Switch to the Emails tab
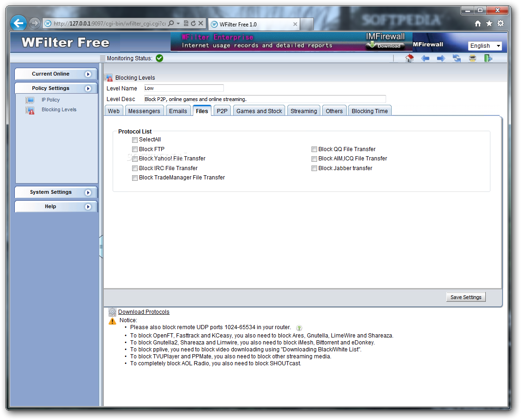This screenshot has width=521, height=420. (178, 111)
